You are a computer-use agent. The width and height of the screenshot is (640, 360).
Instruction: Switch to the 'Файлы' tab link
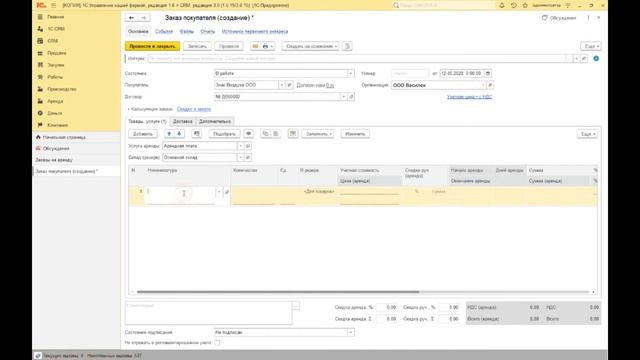187,31
